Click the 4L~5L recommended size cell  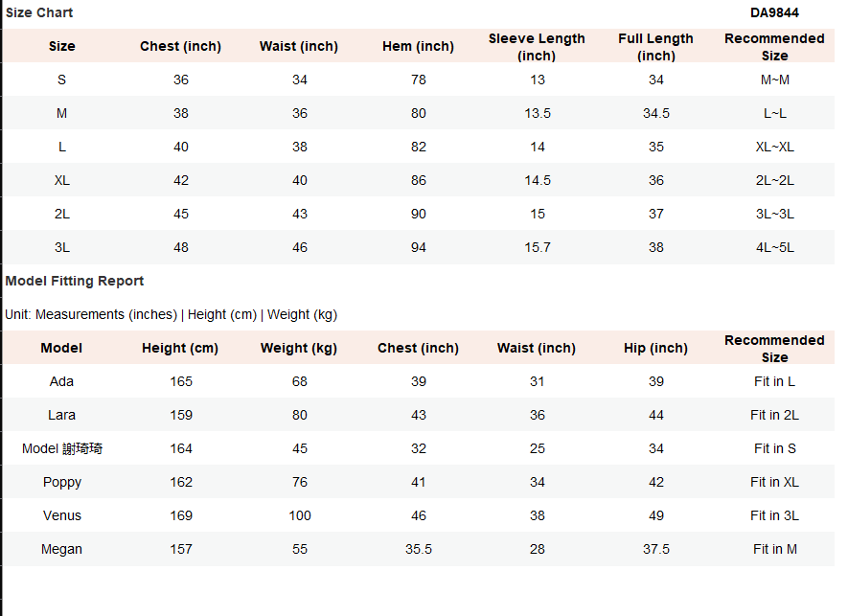[x=774, y=247]
